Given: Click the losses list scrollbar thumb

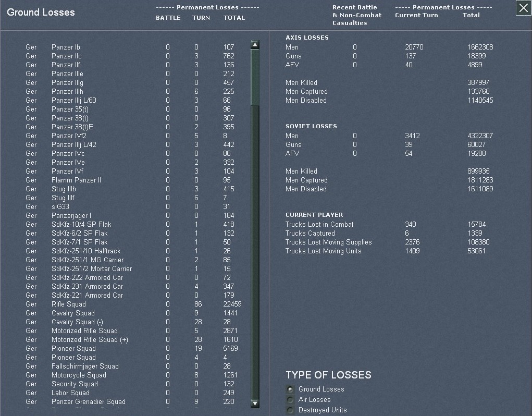Looking at the screenshot, I should coord(255,77).
